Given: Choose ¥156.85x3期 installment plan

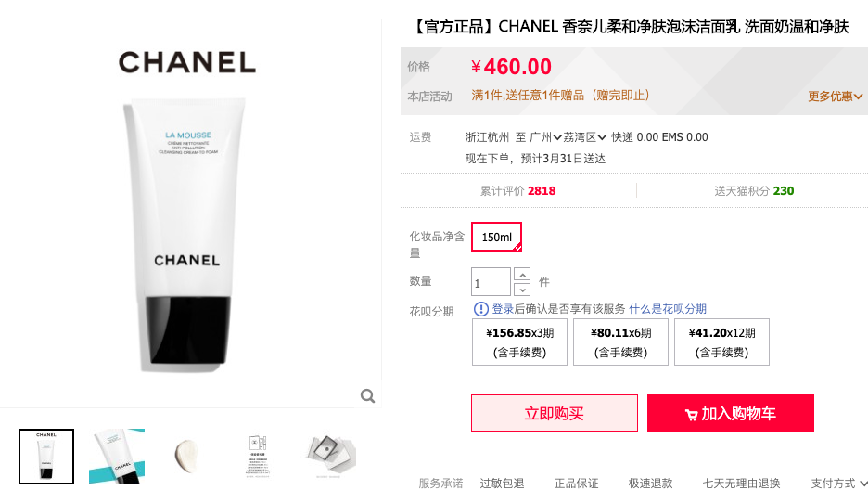Looking at the screenshot, I should (519, 342).
